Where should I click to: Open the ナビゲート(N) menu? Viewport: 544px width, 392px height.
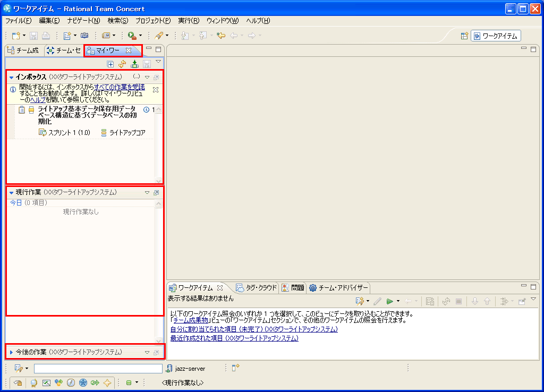[x=83, y=21]
